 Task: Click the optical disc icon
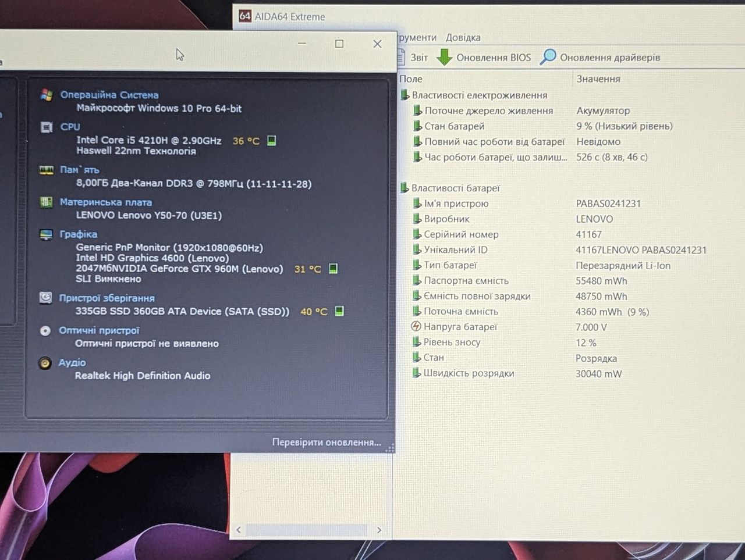point(45,330)
